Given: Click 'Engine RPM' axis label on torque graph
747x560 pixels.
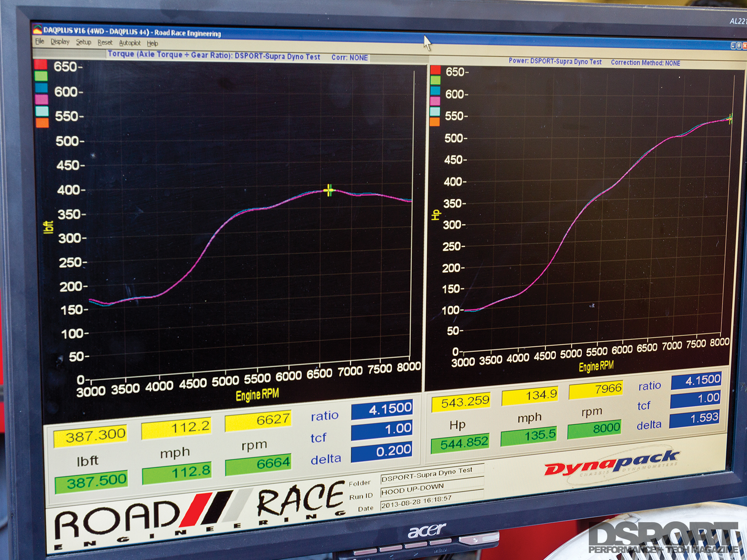Looking at the screenshot, I should 257,395.
